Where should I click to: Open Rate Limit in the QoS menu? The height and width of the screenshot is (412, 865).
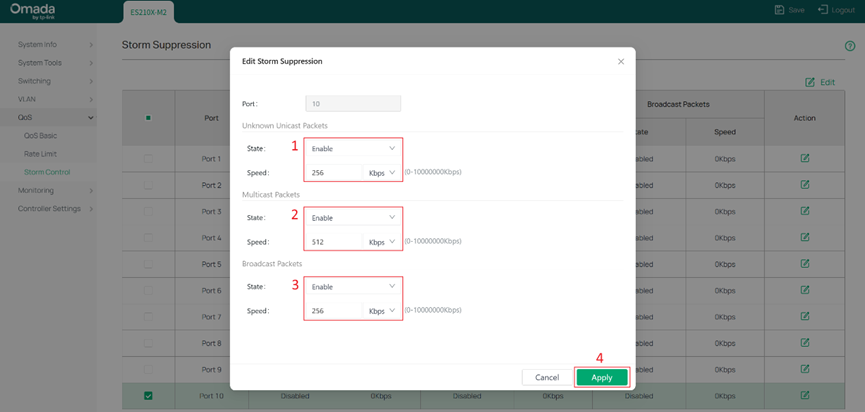pos(42,154)
